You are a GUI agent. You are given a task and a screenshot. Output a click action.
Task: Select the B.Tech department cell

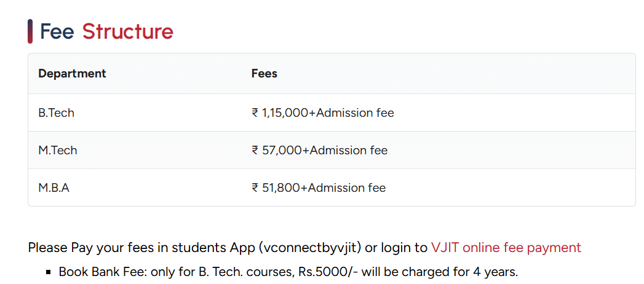(56, 113)
